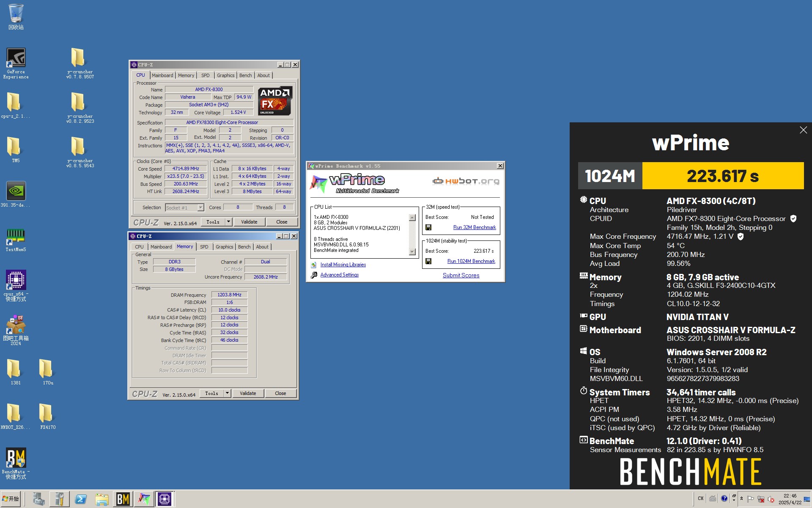
Task: Open Install Missing Libraries link
Action: click(343, 265)
